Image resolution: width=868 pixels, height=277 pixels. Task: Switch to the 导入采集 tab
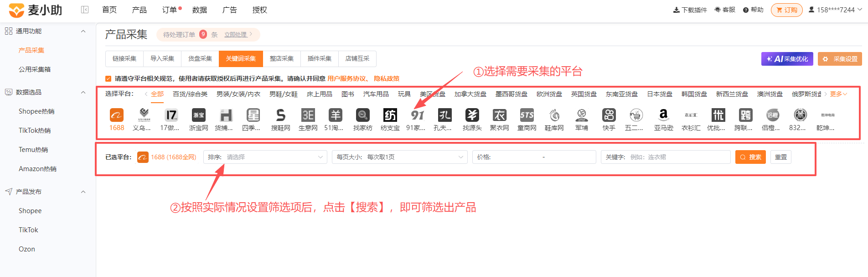point(162,58)
